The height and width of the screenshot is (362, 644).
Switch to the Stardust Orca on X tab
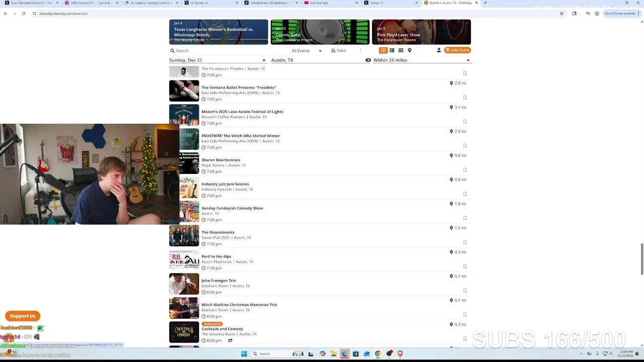tap(31, 3)
